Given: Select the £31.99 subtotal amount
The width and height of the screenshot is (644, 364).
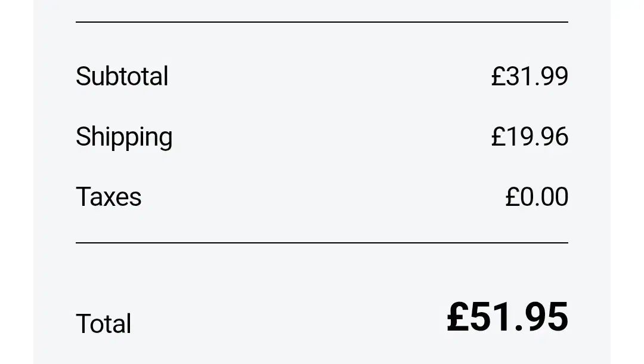Looking at the screenshot, I should (530, 76).
